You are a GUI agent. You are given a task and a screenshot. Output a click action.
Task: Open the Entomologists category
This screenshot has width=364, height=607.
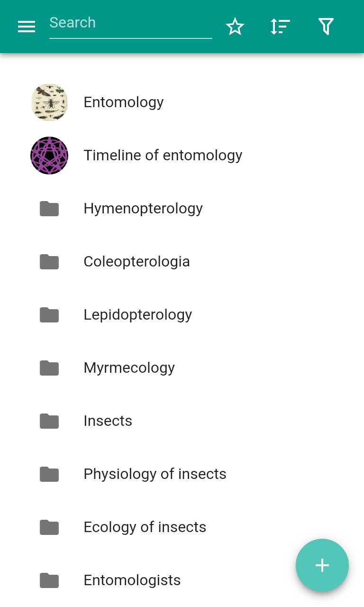(x=182, y=580)
